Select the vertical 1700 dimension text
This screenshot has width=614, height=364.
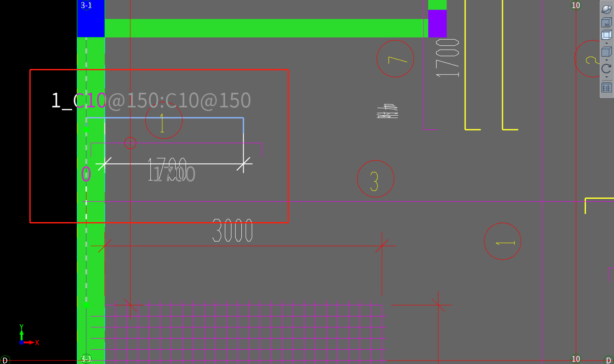[447, 58]
